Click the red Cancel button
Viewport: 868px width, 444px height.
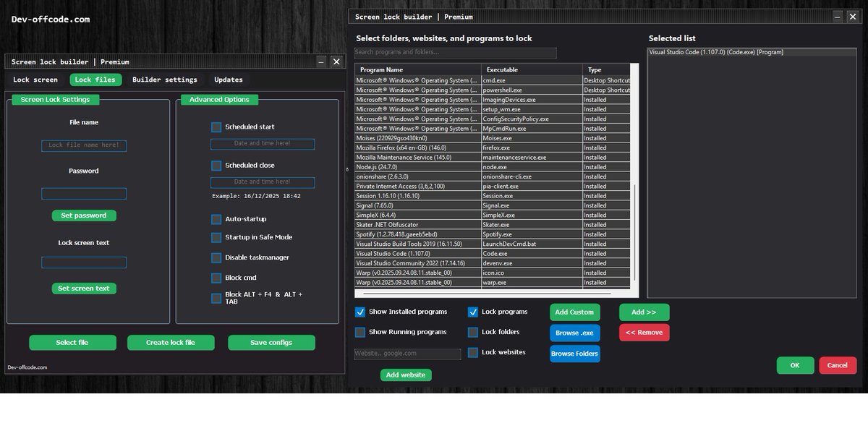(x=838, y=365)
